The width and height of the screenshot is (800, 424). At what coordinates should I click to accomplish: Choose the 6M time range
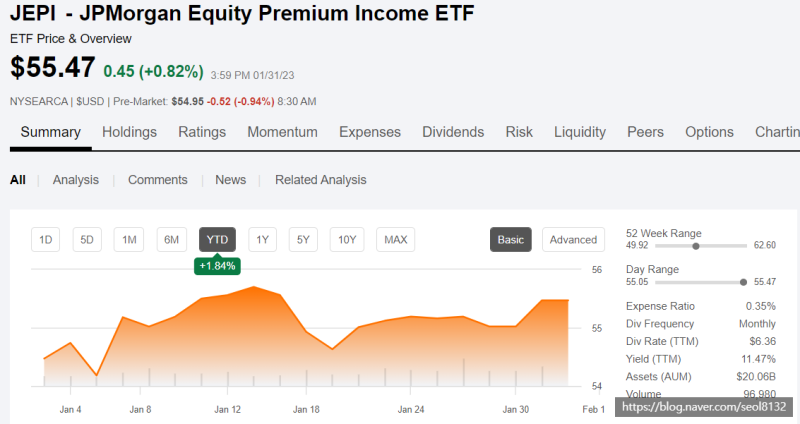(x=171, y=239)
